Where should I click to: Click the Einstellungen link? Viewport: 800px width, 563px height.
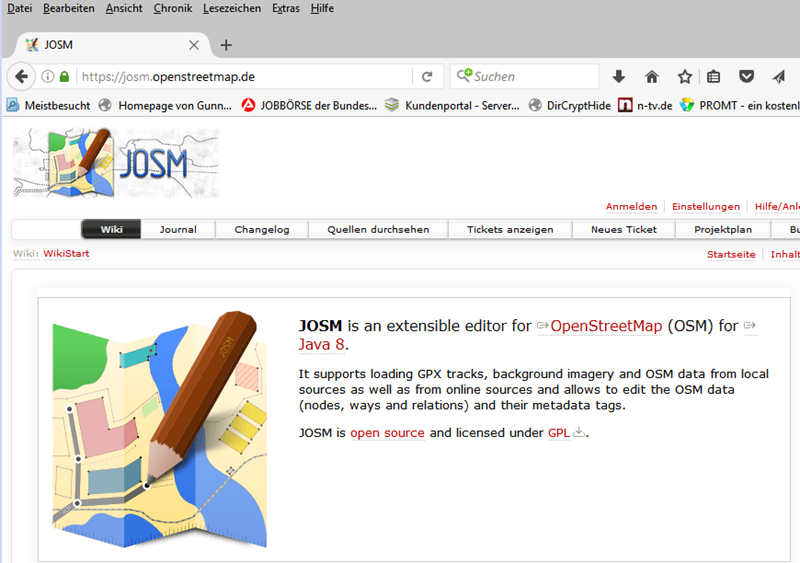coord(706,206)
